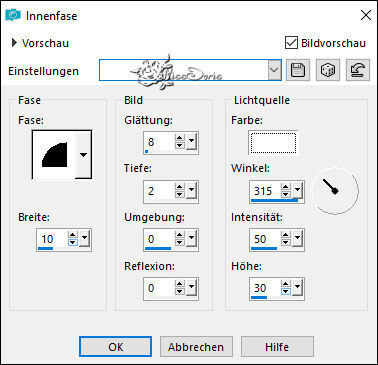Cancel with the Abbrechen button
This screenshot has width=378, height=365.
point(196,347)
